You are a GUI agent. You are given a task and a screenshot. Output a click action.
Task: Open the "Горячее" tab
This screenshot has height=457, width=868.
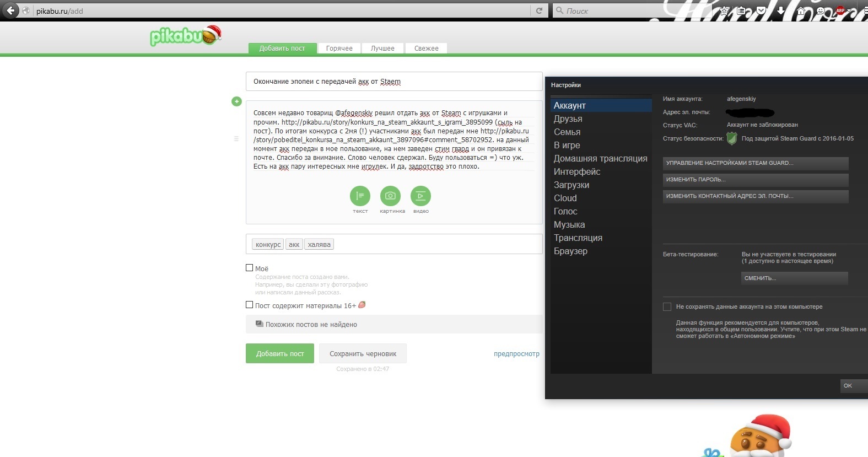339,49
